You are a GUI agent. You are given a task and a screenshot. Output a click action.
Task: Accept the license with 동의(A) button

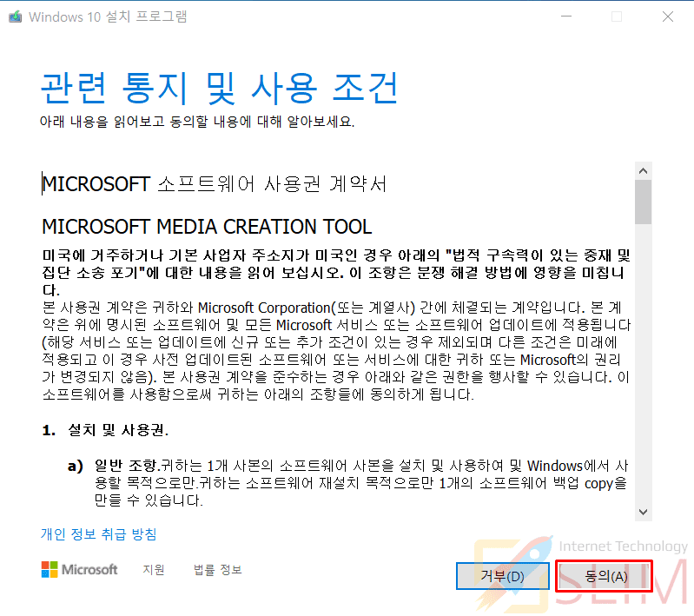605,576
